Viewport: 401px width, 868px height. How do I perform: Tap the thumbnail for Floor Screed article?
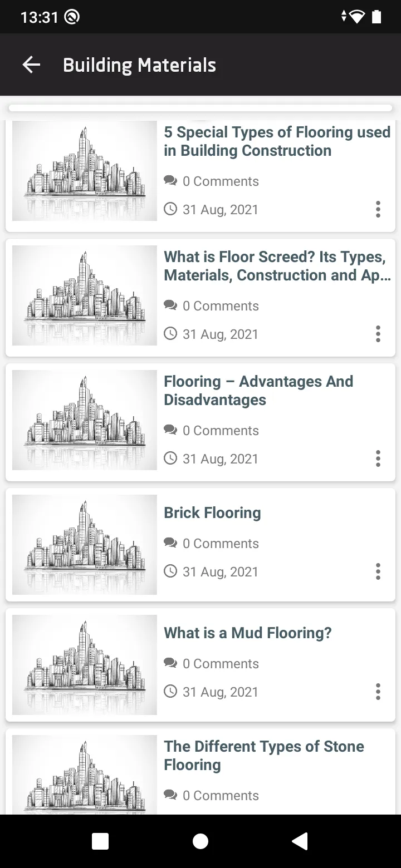85,295
